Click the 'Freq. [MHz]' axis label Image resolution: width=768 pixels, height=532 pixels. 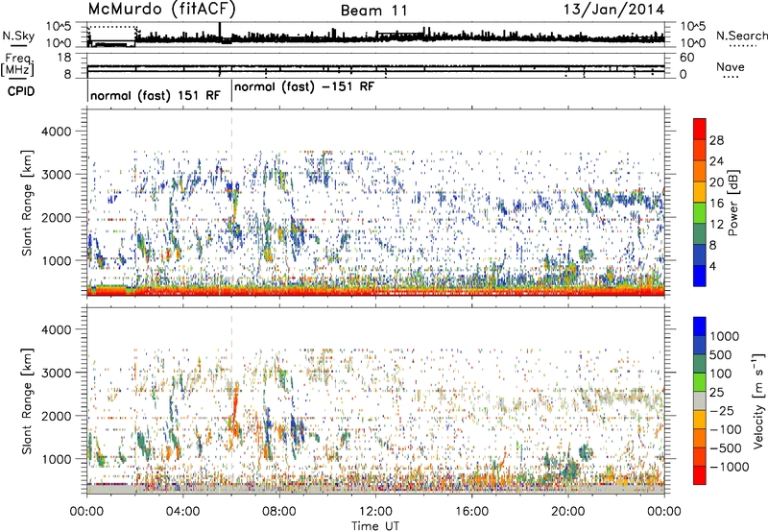pyautogui.click(x=17, y=66)
